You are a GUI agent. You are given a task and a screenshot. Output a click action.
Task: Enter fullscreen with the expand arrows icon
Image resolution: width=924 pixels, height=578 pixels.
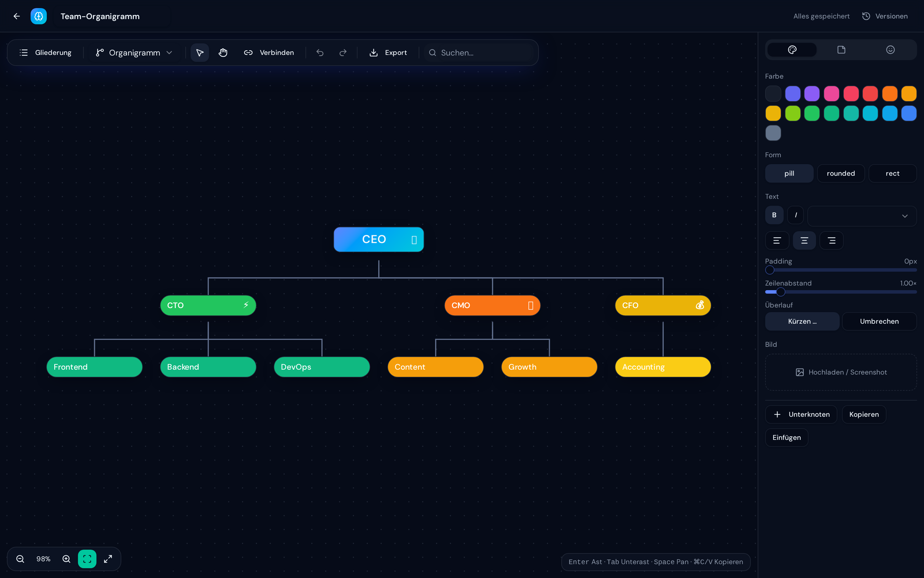pyautogui.click(x=108, y=559)
